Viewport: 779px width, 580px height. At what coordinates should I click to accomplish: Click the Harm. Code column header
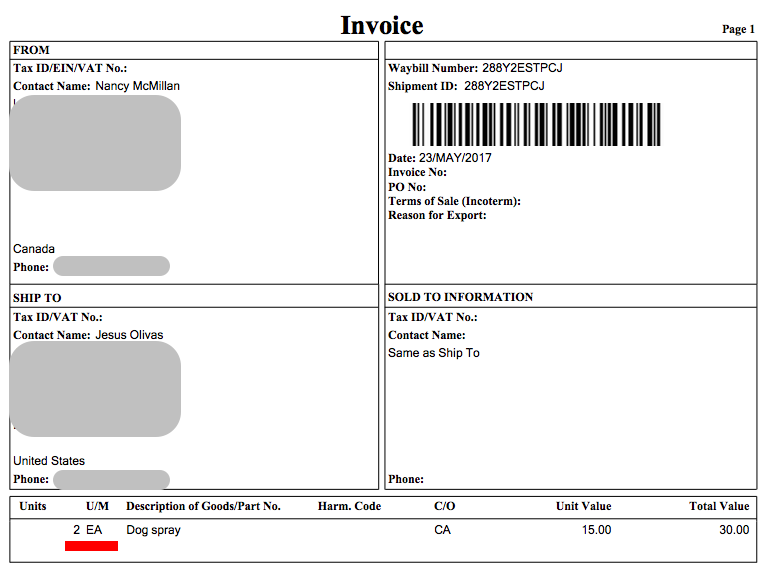349,506
